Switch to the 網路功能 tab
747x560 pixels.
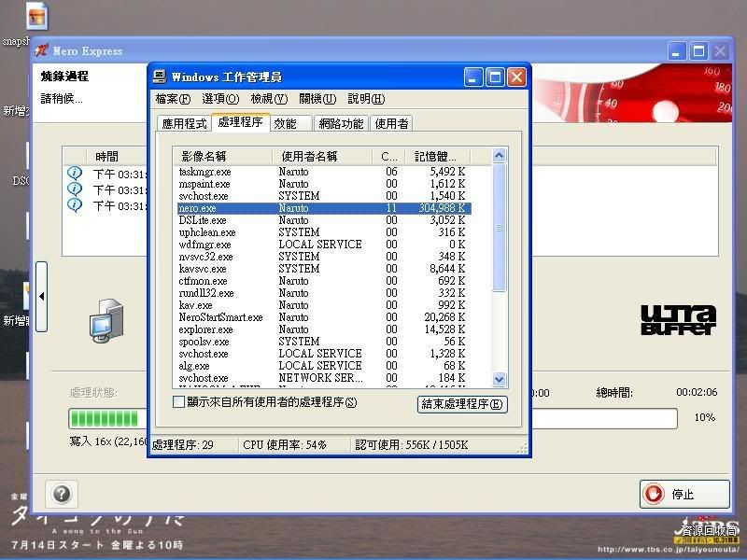click(341, 124)
